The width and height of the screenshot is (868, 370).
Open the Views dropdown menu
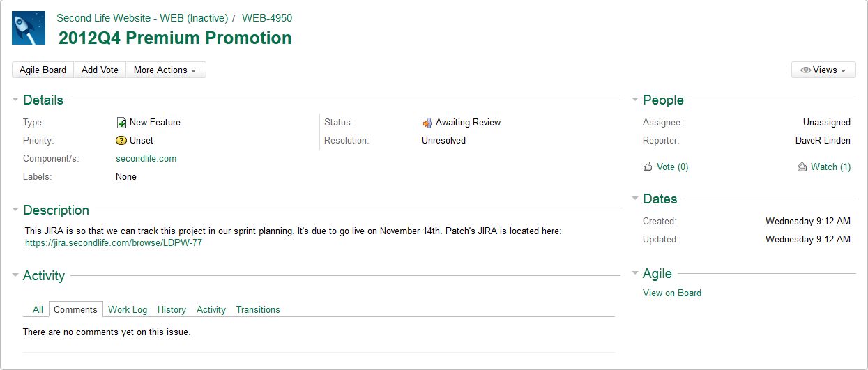(823, 70)
